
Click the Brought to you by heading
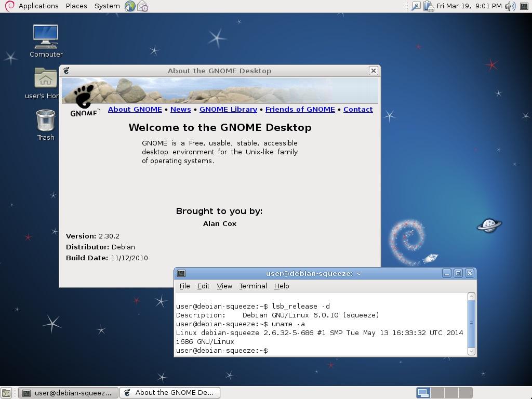[219, 211]
